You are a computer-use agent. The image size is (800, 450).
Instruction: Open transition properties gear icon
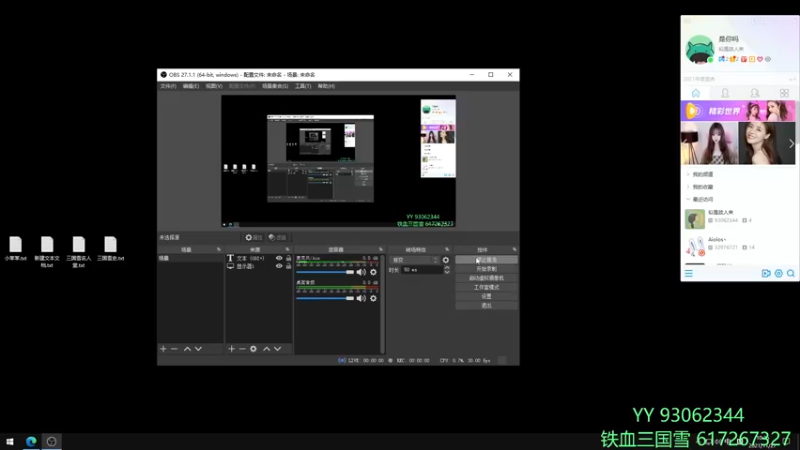point(446,260)
